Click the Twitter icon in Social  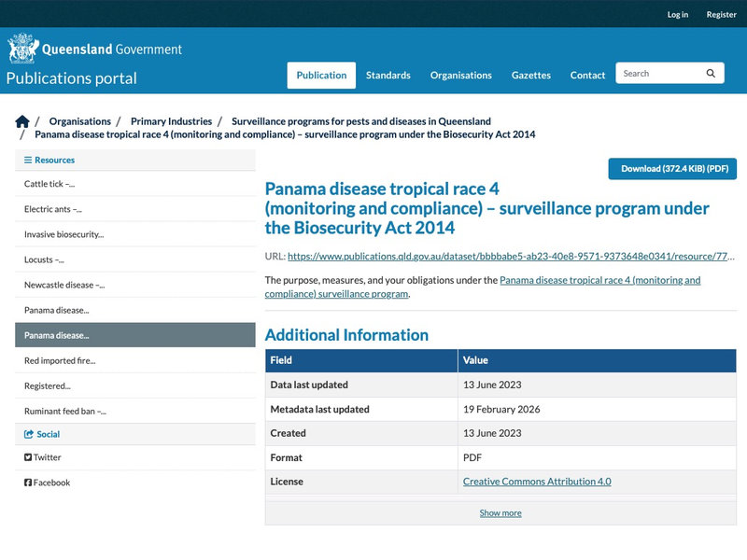[x=28, y=457]
